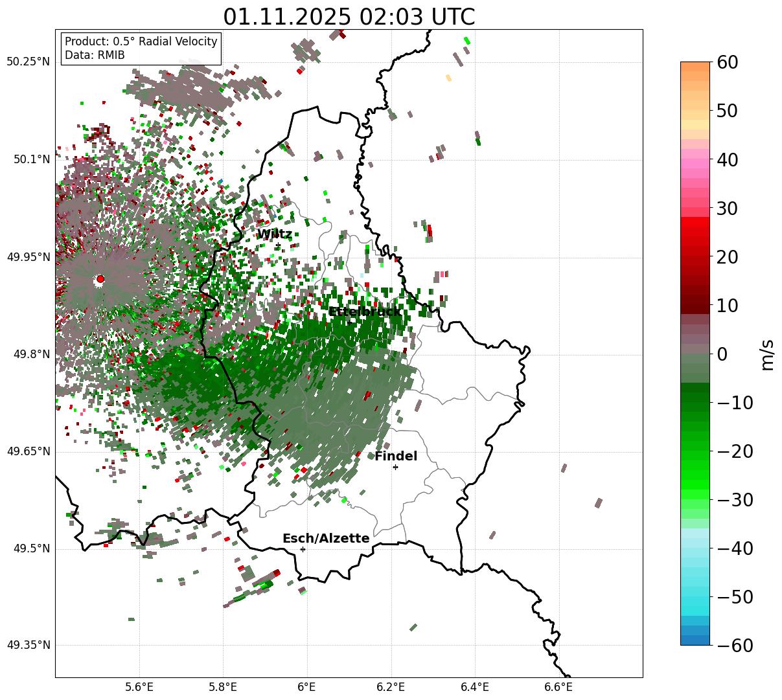This screenshot has height=700, width=782.
Task: Click the 6°E longitude label
Action: (x=307, y=687)
